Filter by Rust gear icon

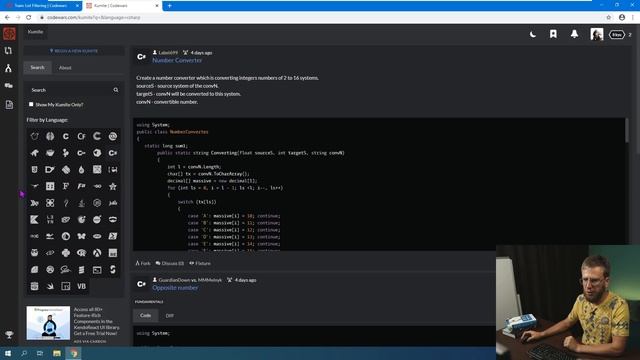[x=50, y=270]
